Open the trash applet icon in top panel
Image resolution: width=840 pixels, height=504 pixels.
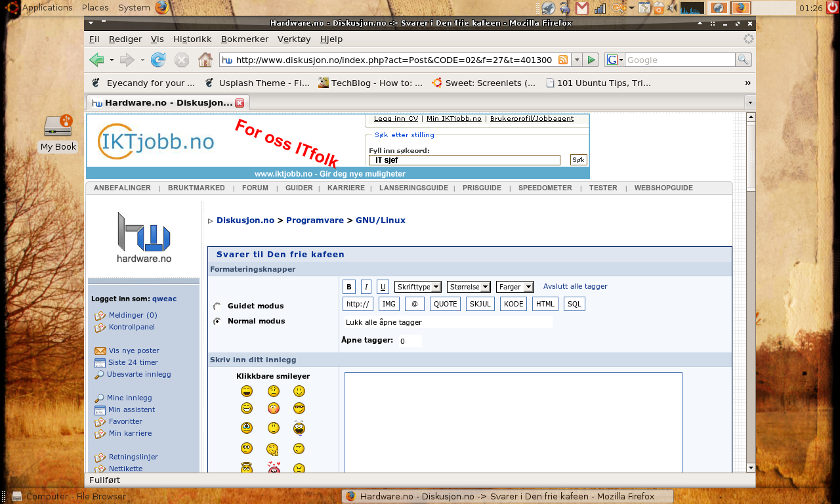[658, 8]
